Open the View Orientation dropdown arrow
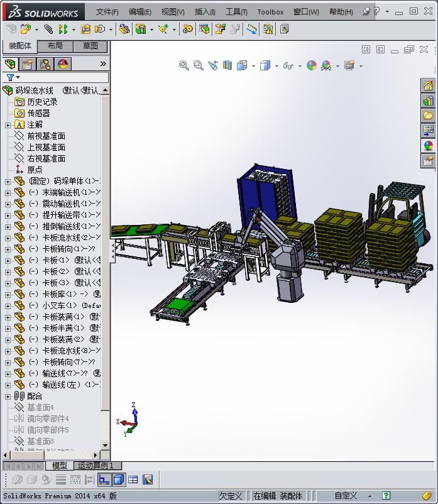This screenshot has height=504, width=438. click(x=253, y=66)
